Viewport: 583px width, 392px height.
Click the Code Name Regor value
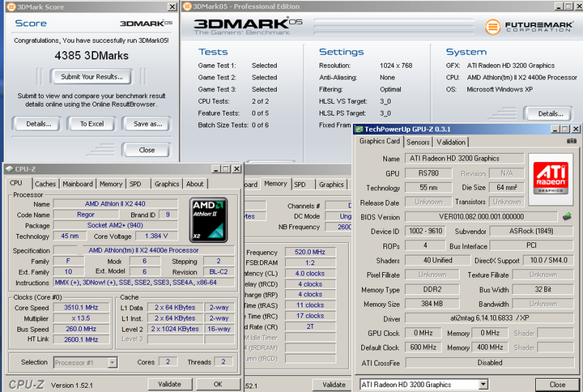tap(86, 215)
